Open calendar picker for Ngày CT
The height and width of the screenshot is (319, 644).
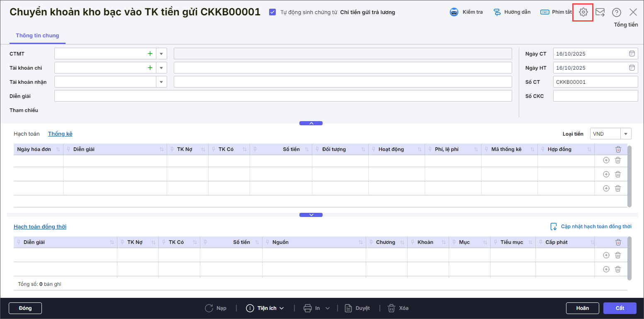coord(632,54)
